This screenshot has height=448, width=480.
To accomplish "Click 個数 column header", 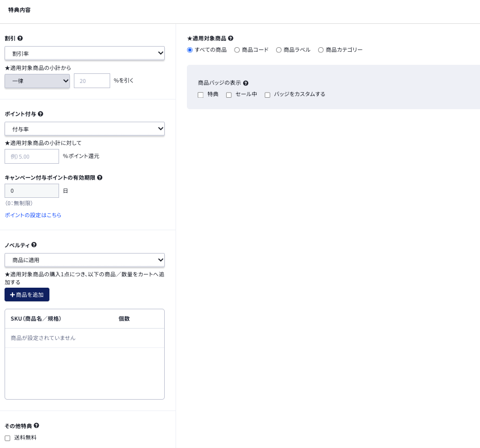I will (124, 319).
